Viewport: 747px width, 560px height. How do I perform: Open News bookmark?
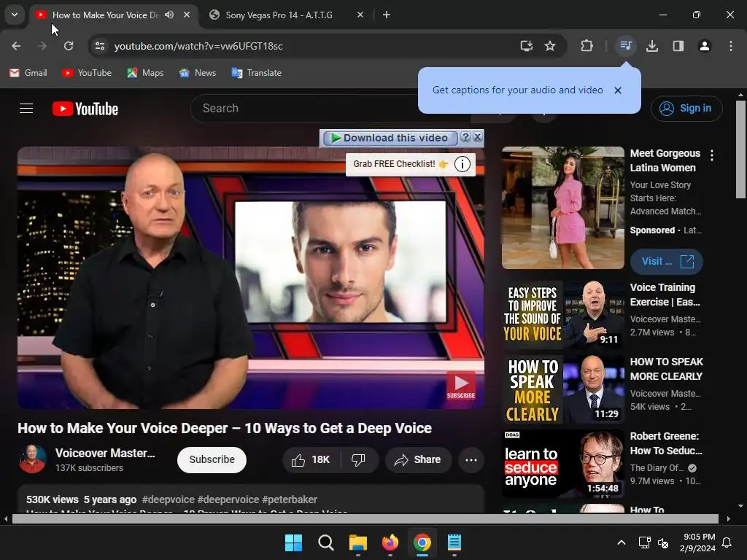pos(198,73)
